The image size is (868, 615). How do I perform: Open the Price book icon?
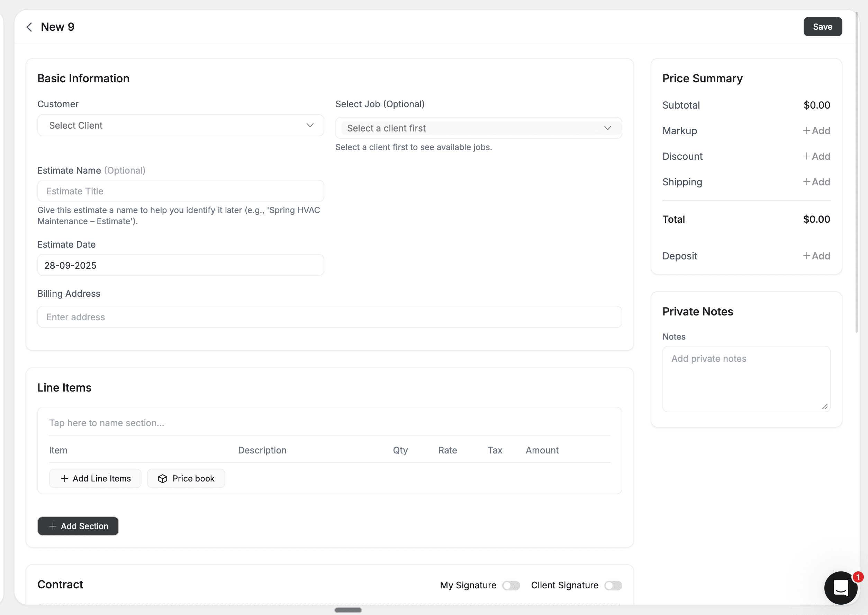tap(163, 478)
